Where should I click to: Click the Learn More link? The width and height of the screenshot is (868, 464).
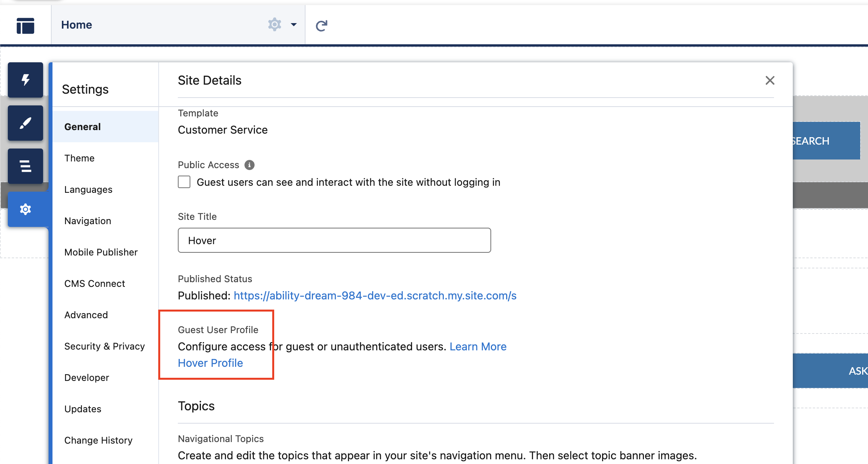pyautogui.click(x=478, y=346)
